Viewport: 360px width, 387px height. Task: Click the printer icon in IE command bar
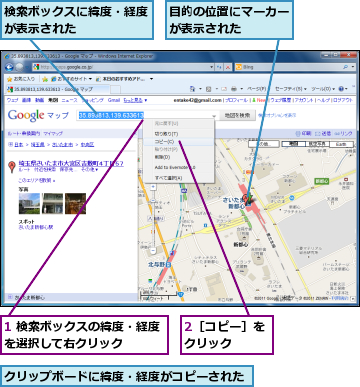coord(234,89)
